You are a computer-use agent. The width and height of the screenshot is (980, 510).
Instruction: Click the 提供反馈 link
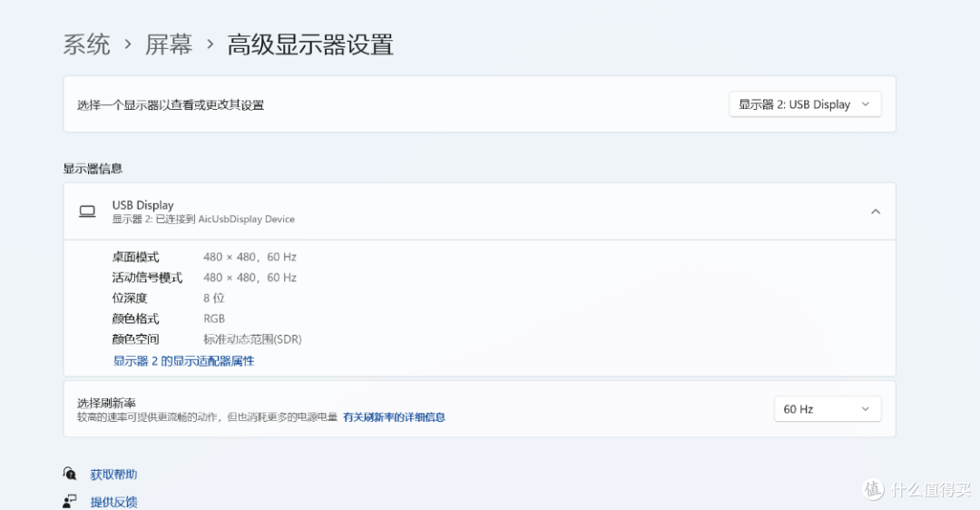[x=113, y=502]
